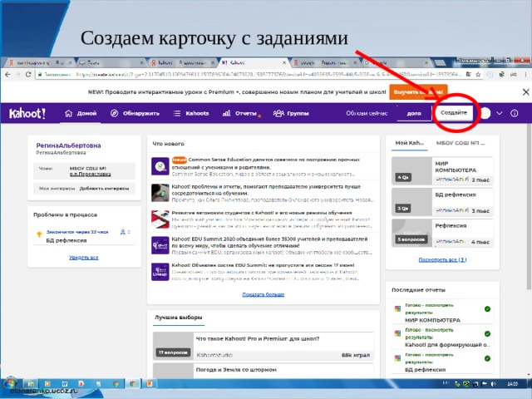Select the Мой Kah... tab

(410, 143)
